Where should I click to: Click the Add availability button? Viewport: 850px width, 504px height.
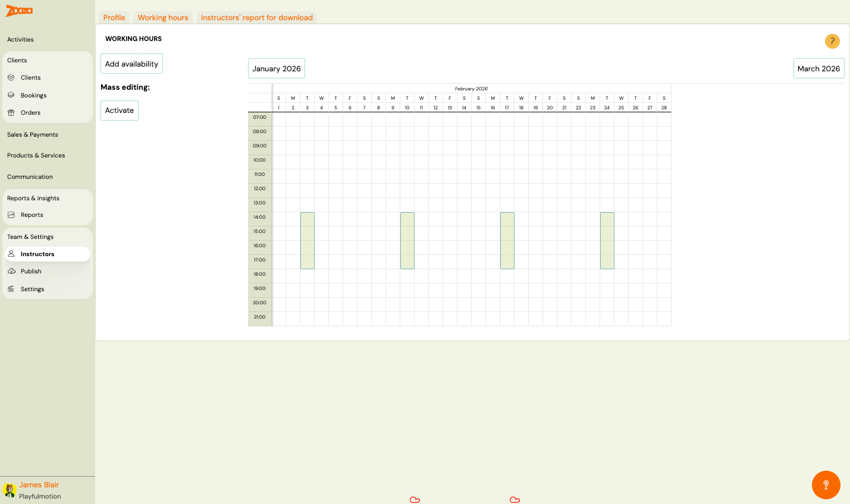click(131, 64)
